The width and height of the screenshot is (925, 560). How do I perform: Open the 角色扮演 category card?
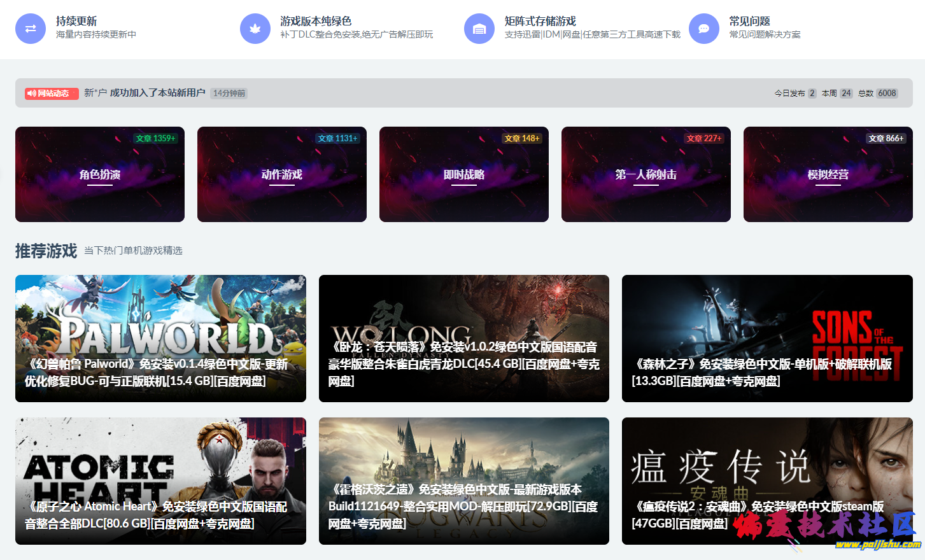[x=99, y=174]
